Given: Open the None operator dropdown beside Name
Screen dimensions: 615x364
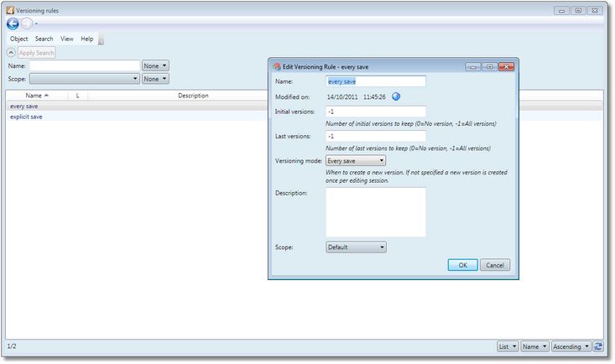Looking at the screenshot, I should tap(155, 65).
